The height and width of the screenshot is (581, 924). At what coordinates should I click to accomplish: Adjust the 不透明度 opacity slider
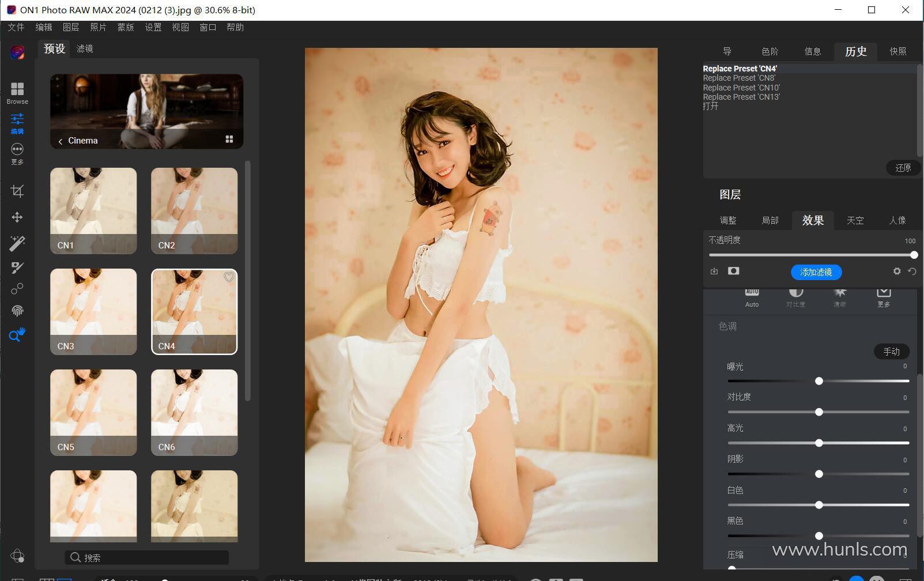tap(812, 255)
